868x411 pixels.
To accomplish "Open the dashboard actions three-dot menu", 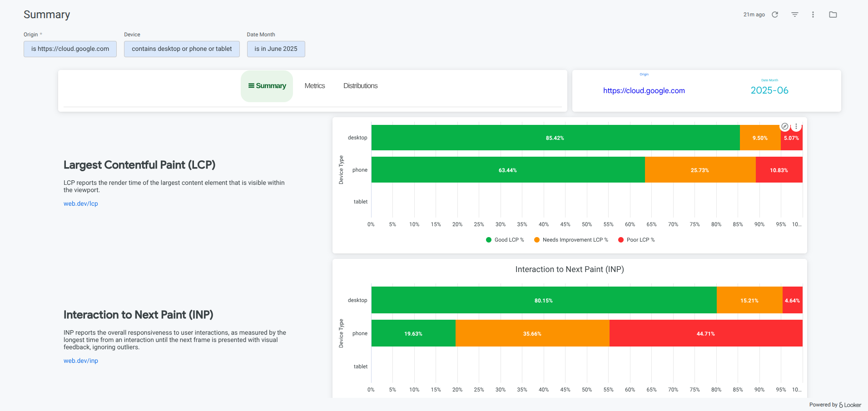I will 813,15.
